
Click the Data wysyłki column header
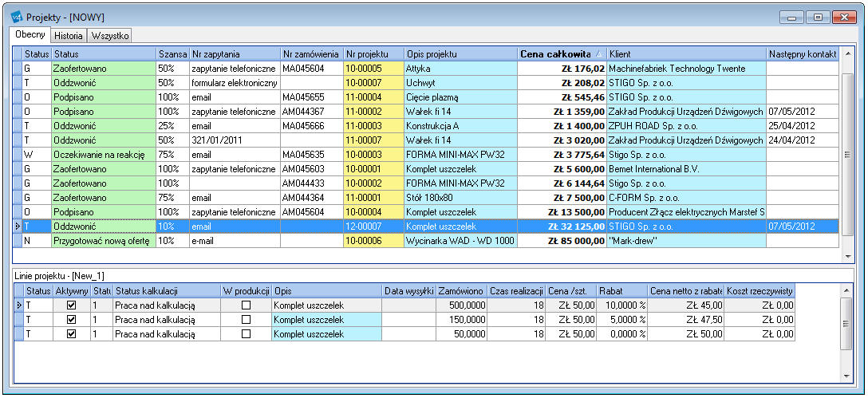409,290
